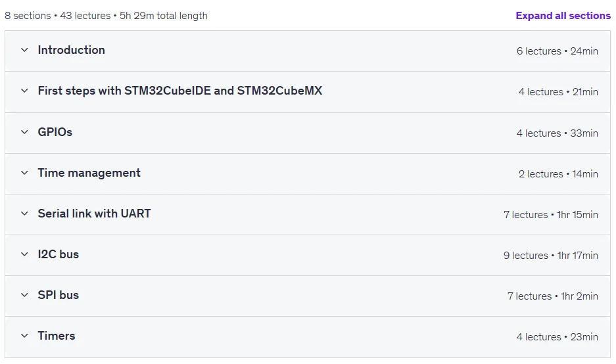
Task: Open Serial link with UART heading
Action: (x=94, y=214)
